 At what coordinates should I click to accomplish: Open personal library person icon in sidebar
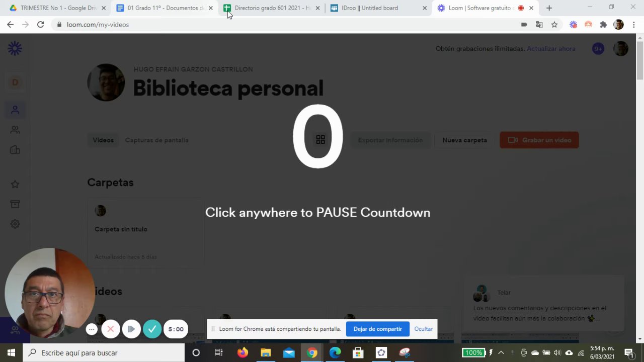(15, 110)
